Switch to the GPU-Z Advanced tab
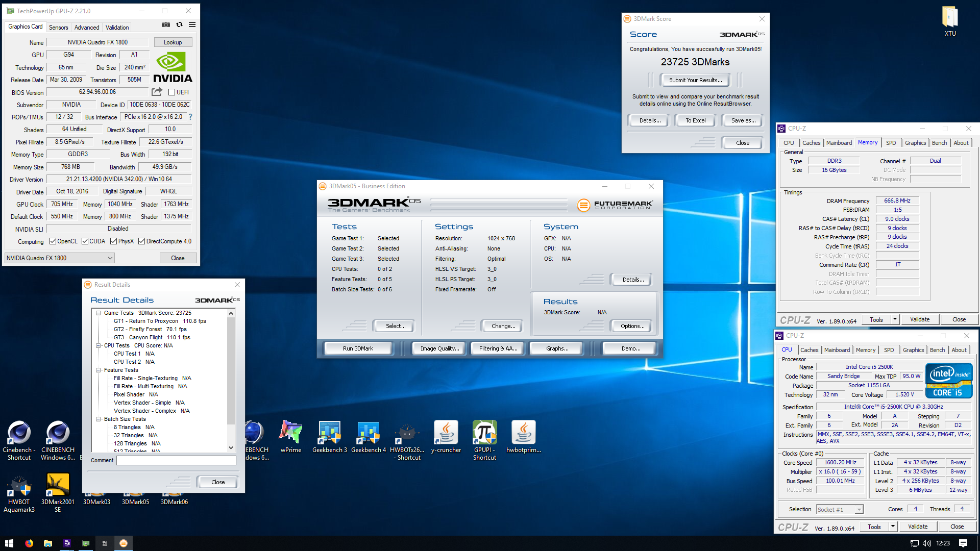This screenshot has height=551, width=980. [x=87, y=28]
